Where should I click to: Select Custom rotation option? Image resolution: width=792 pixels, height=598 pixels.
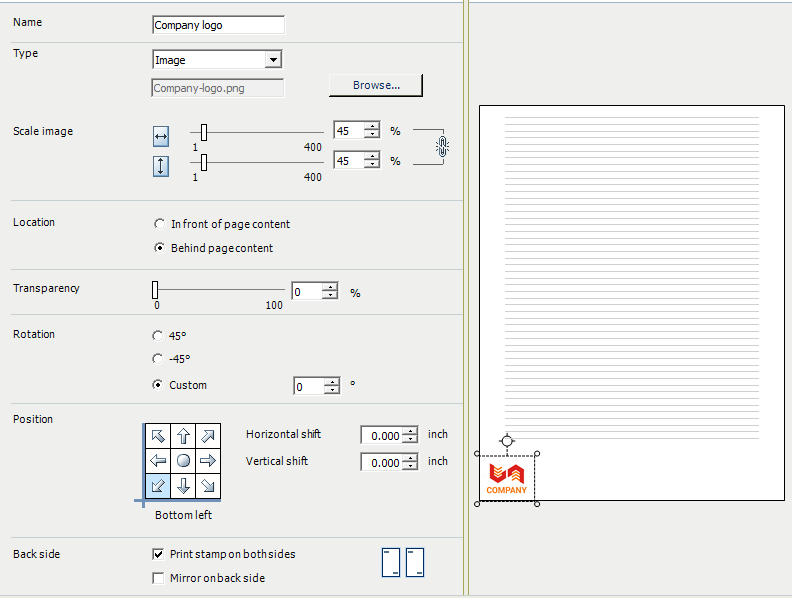(158, 385)
